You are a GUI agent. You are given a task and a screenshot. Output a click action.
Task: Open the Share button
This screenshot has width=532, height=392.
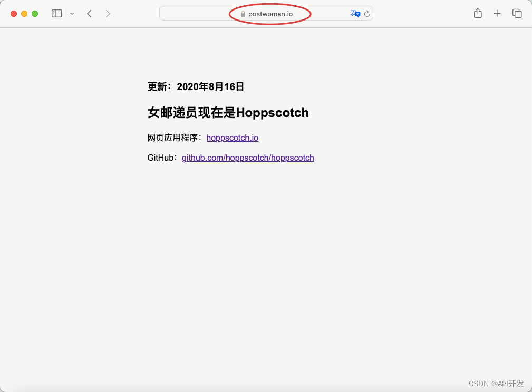(478, 13)
